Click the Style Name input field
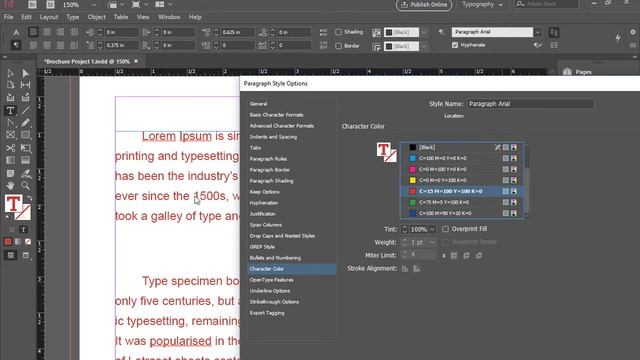This screenshot has height=360, width=640. point(530,104)
